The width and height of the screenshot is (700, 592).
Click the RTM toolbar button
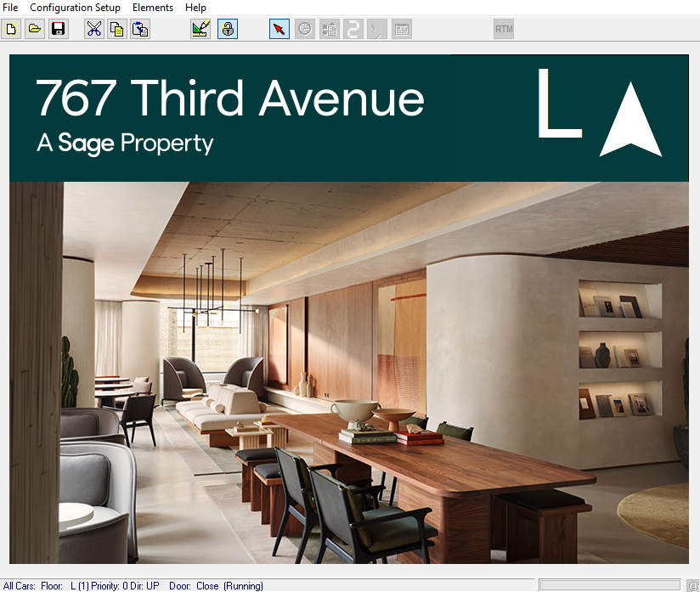click(504, 29)
